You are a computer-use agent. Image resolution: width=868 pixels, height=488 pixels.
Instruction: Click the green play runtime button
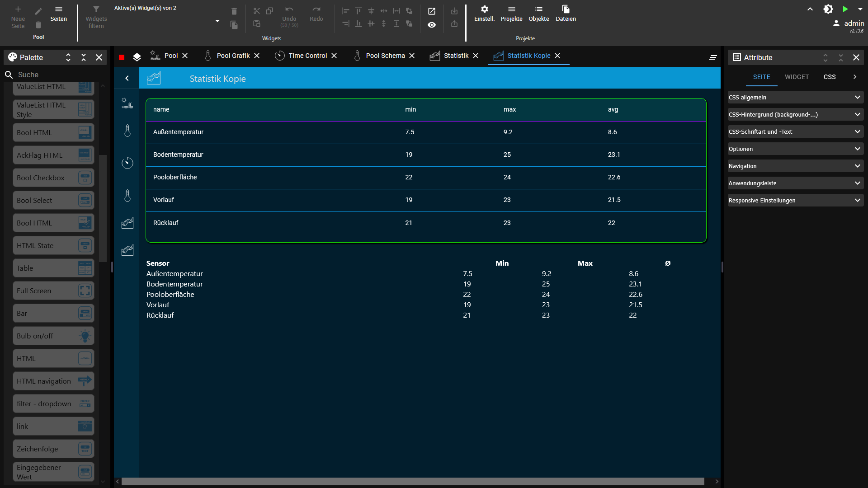coord(845,9)
